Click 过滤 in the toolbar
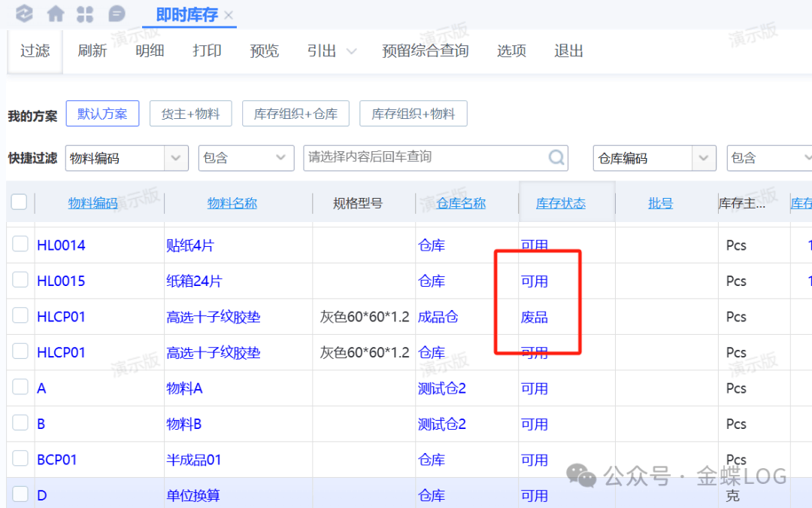This screenshot has width=812, height=508. (35, 51)
